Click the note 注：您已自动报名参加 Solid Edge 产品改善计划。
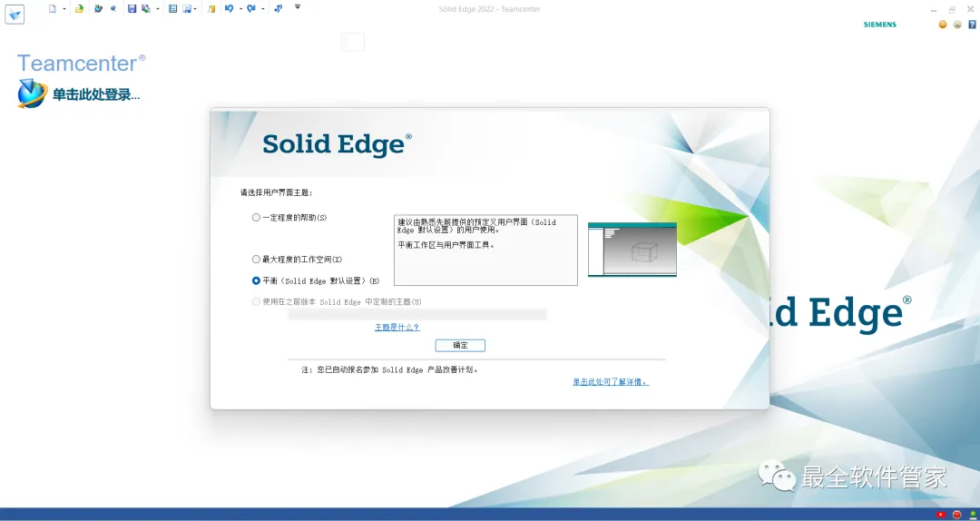 (390, 369)
